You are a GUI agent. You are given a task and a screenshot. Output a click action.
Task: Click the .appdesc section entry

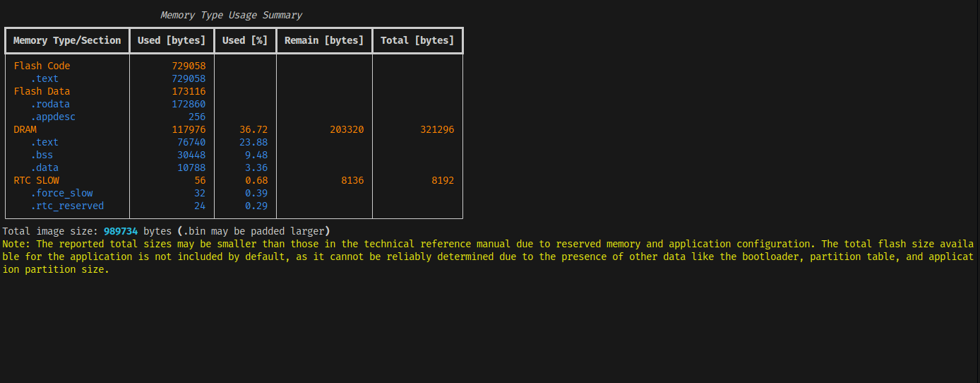point(53,117)
